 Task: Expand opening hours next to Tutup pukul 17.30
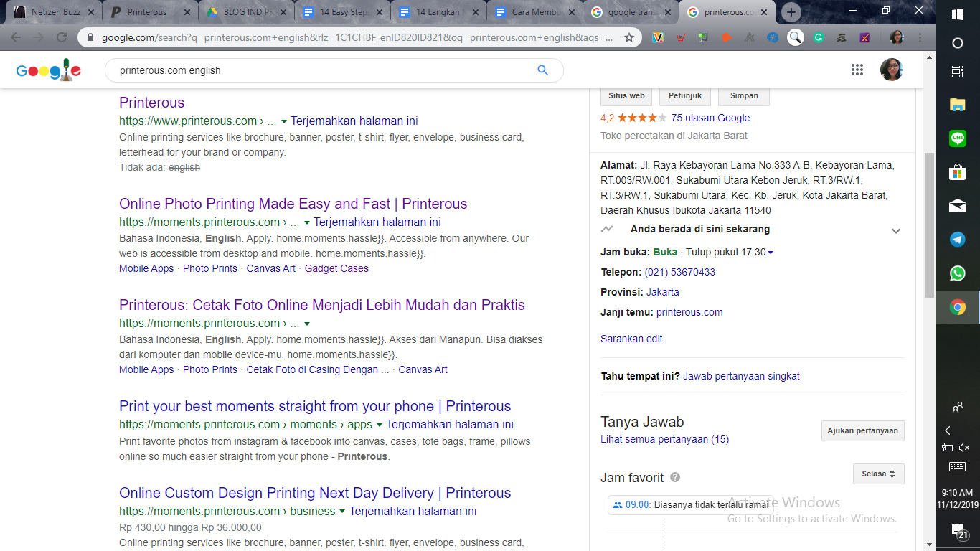point(771,253)
